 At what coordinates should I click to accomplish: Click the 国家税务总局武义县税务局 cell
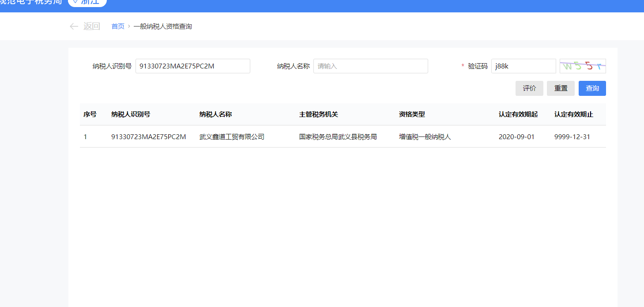[x=338, y=137]
